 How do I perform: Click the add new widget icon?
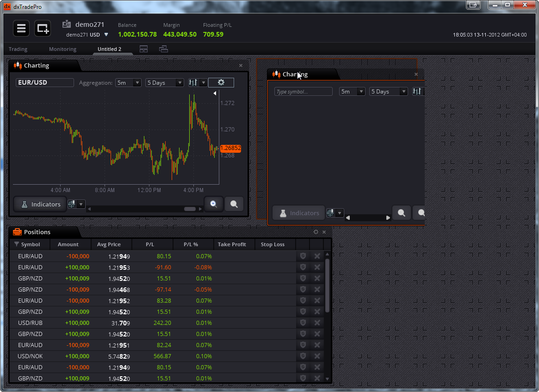click(43, 28)
